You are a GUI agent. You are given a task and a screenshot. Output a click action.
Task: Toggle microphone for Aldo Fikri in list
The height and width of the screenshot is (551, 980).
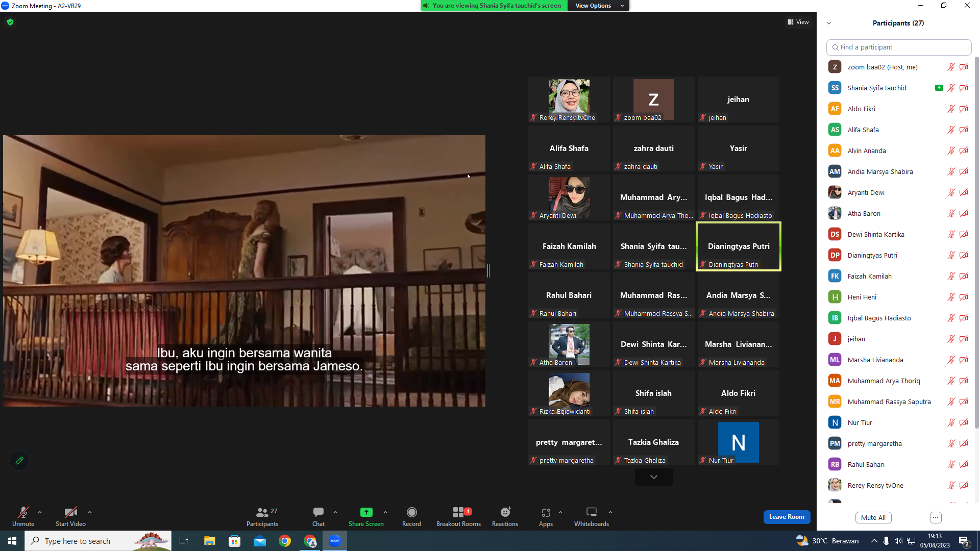pyautogui.click(x=951, y=109)
